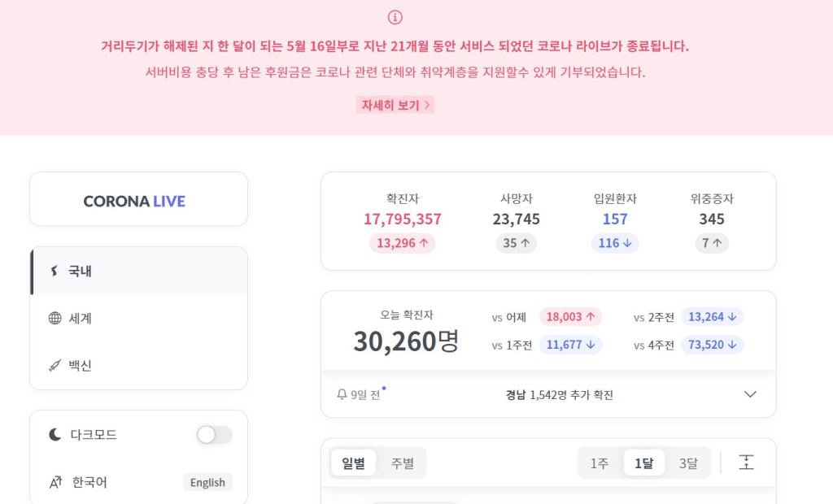Click the language icon beside 한국어
Image resolution: width=833 pixels, height=504 pixels.
click(x=55, y=482)
